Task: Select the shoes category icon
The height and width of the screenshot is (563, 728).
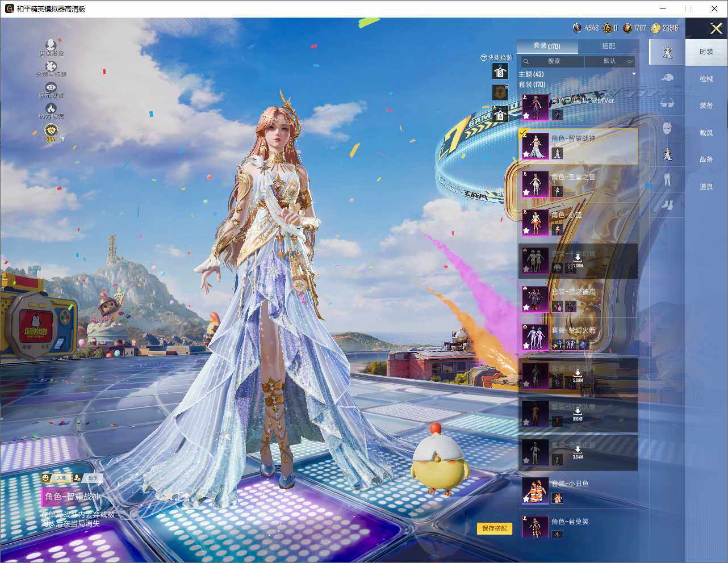Action: tap(667, 204)
